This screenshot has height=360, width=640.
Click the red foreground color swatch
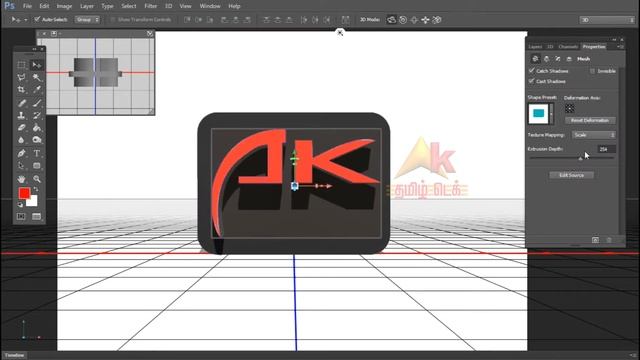coord(24,193)
